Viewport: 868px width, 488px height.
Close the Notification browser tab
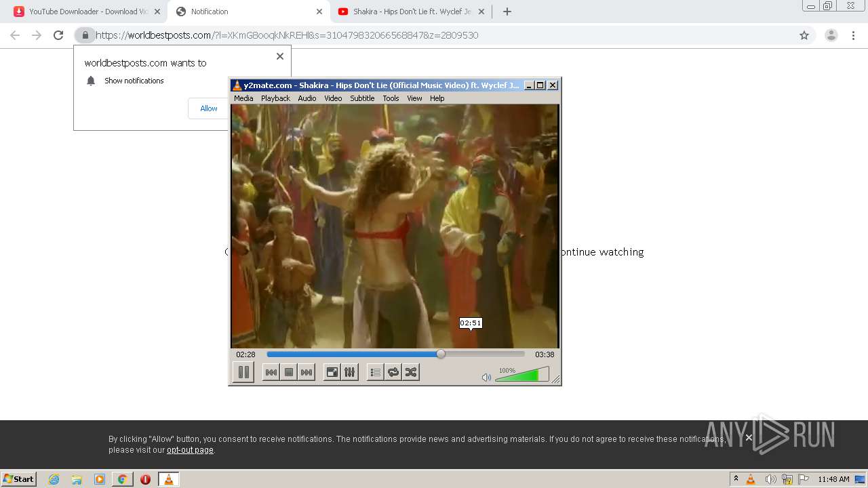coord(319,12)
